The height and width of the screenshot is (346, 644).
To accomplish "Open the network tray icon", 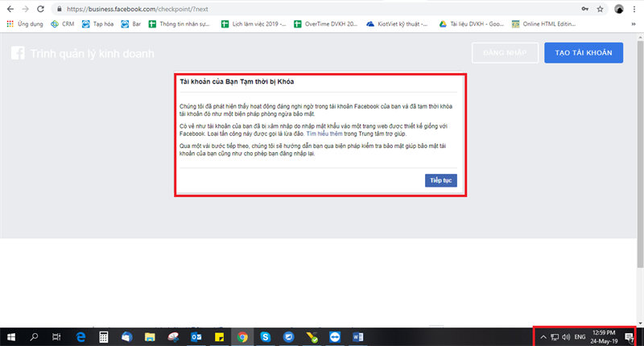I will pyautogui.click(x=555, y=337).
